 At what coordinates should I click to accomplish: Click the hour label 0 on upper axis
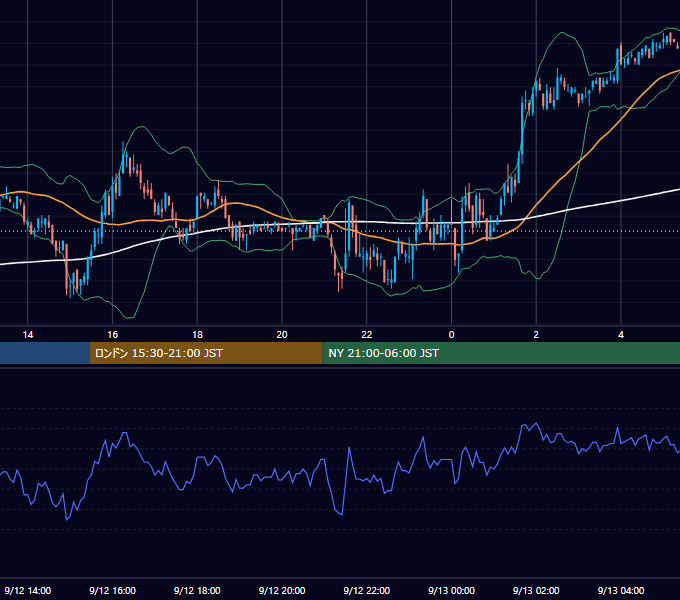click(x=451, y=335)
